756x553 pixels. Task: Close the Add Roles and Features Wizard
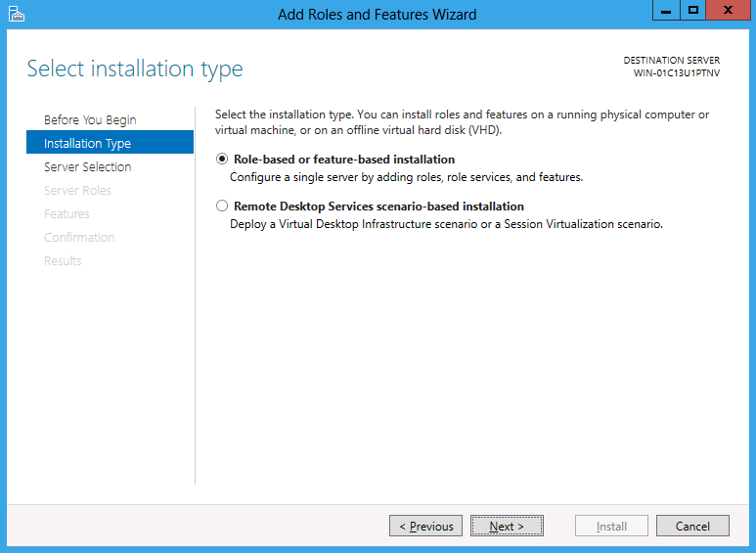click(728, 10)
